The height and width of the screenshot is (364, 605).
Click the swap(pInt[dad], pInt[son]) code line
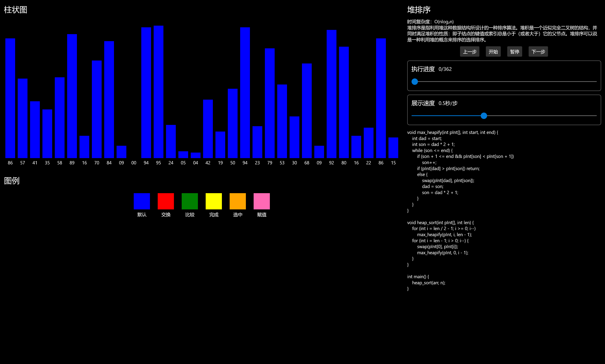pos(448,181)
